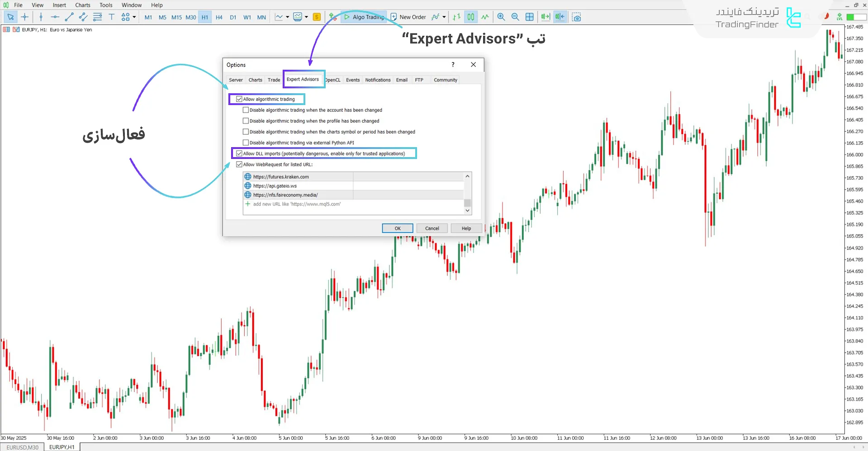Select the crosshair tool in toolbar
Viewport: 868px width, 451px height.
[x=25, y=17]
